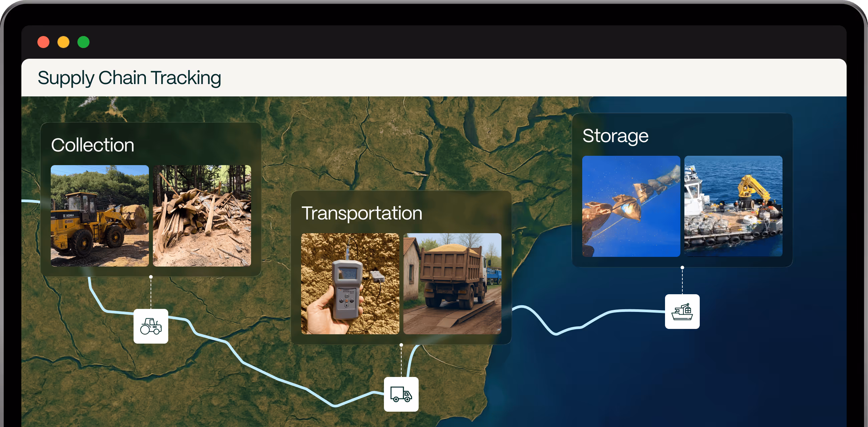Image resolution: width=868 pixels, height=427 pixels.
Task: Click the green fullscreen window button
Action: 83,42
